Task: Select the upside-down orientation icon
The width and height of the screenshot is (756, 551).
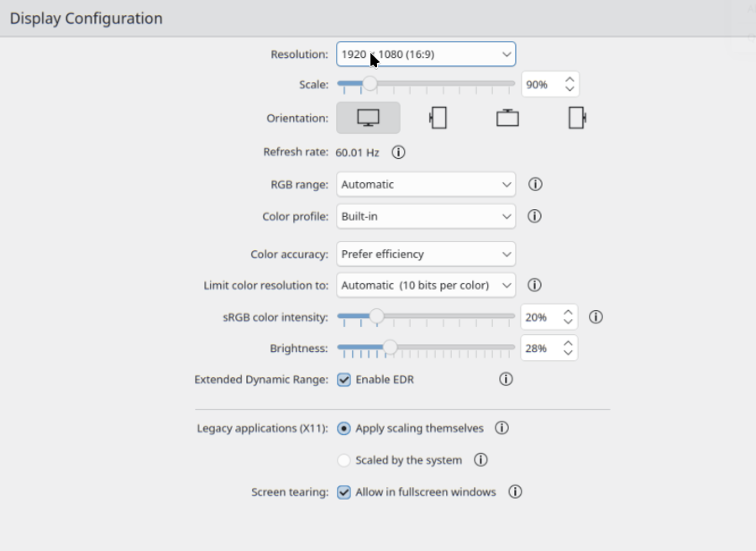Action: tap(507, 118)
